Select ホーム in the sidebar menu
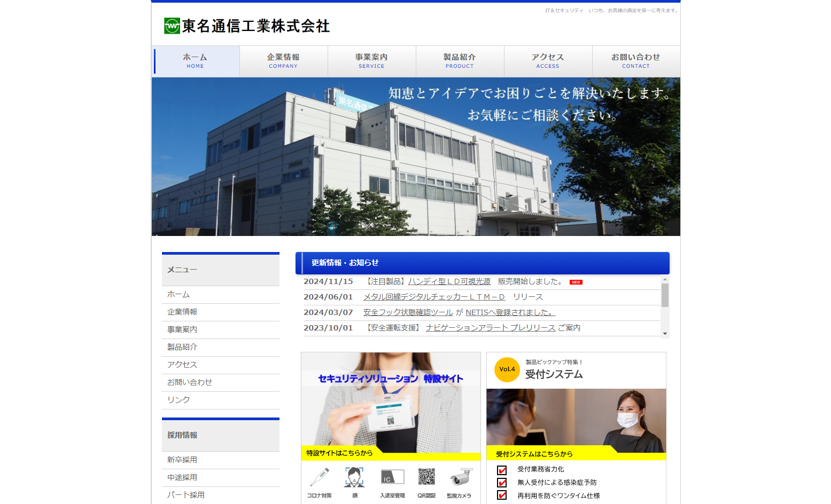Viewport: 831px width, 504px height. 221,295
